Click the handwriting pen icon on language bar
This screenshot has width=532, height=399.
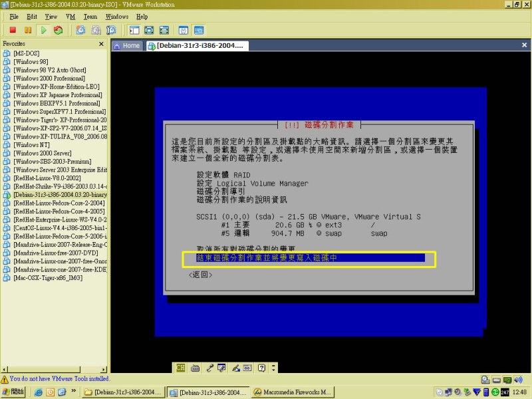(x=236, y=368)
